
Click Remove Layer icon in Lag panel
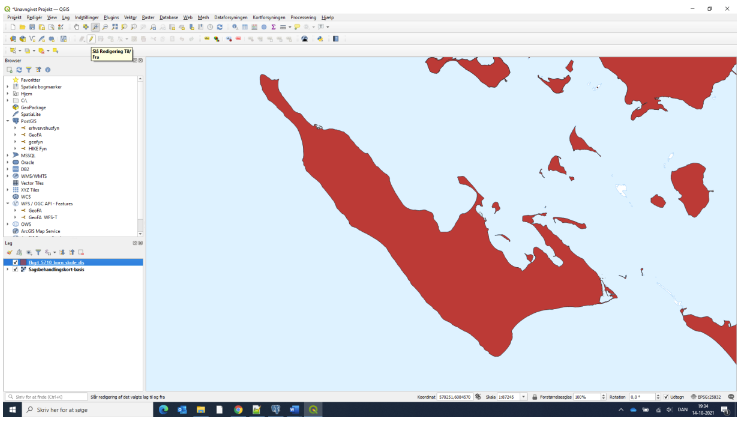pos(81,253)
